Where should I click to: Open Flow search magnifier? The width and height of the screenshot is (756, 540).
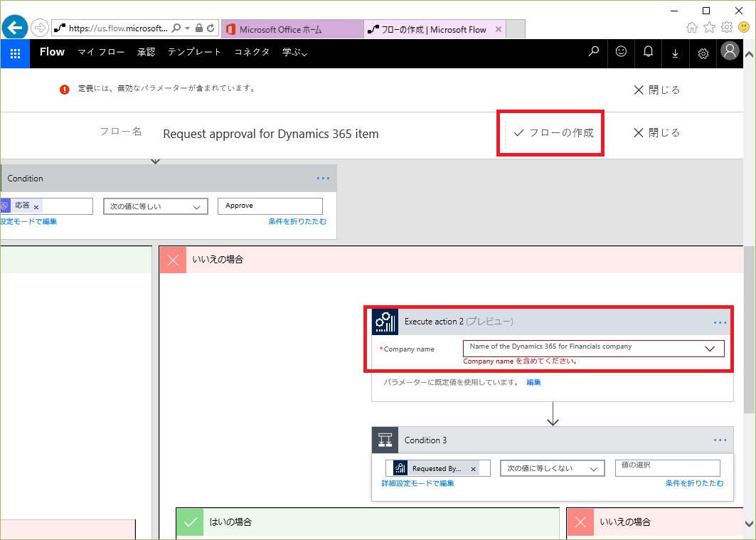[x=594, y=52]
